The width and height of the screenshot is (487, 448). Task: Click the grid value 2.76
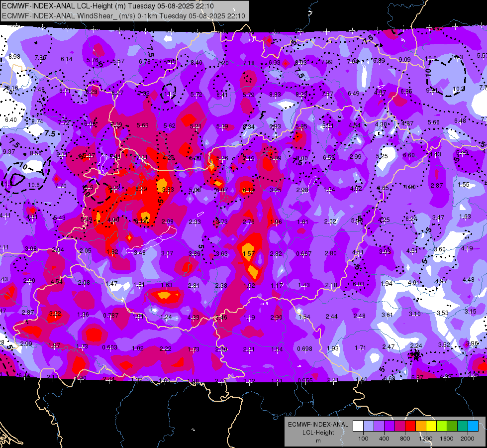[248, 222]
